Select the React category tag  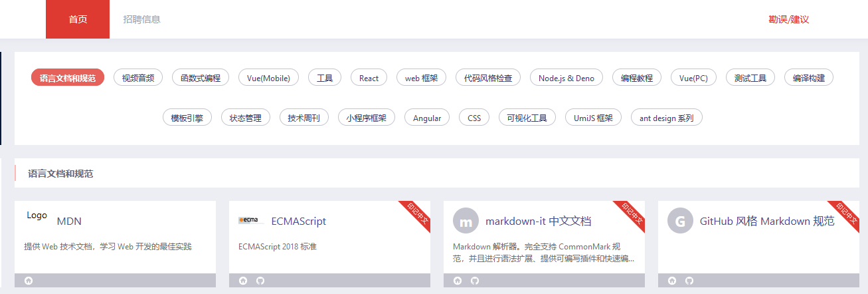tap(369, 78)
